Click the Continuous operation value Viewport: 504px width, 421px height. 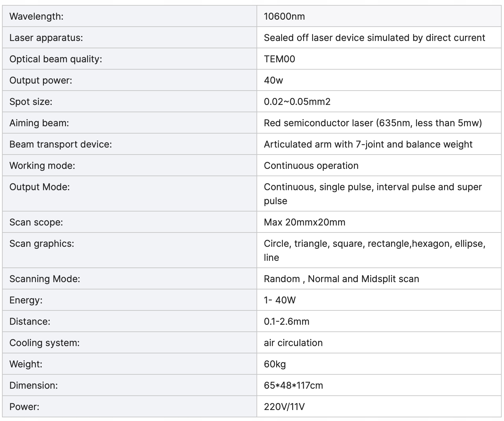(311, 166)
